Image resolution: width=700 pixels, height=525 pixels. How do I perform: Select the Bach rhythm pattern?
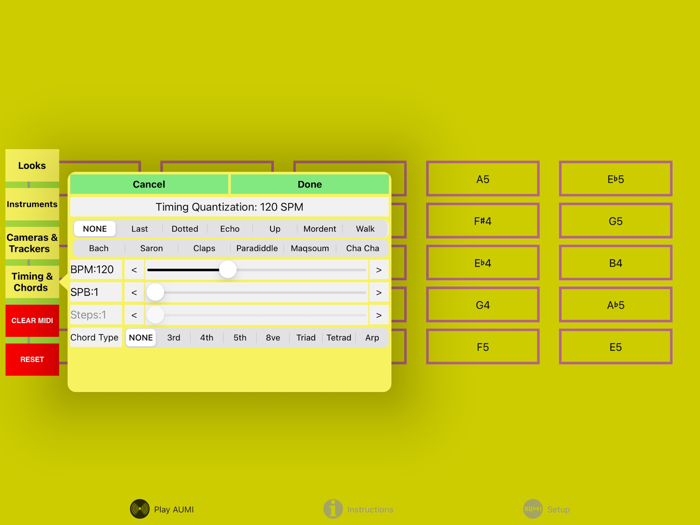click(99, 248)
